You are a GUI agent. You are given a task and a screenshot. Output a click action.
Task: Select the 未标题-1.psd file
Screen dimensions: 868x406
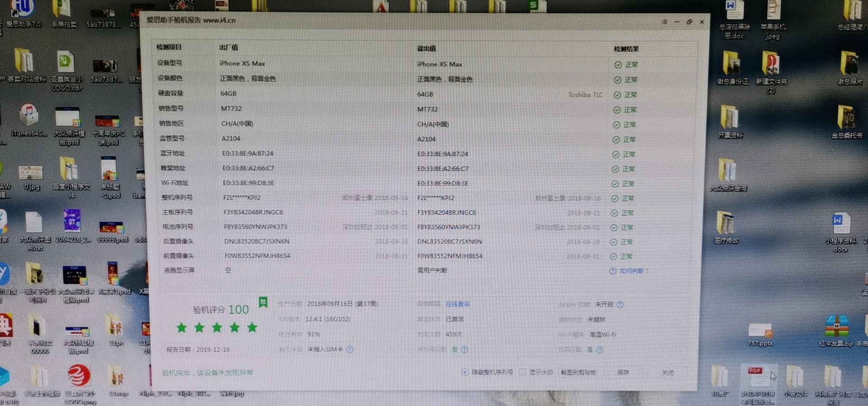[x=110, y=177]
